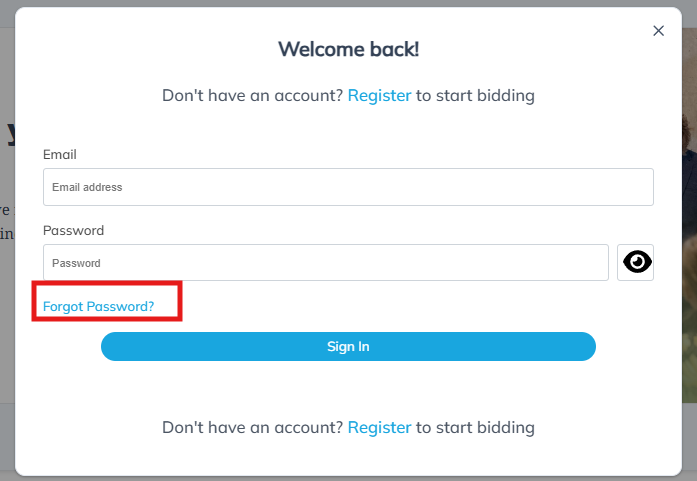Click the Password label above the field
697x481 pixels.
click(x=73, y=230)
